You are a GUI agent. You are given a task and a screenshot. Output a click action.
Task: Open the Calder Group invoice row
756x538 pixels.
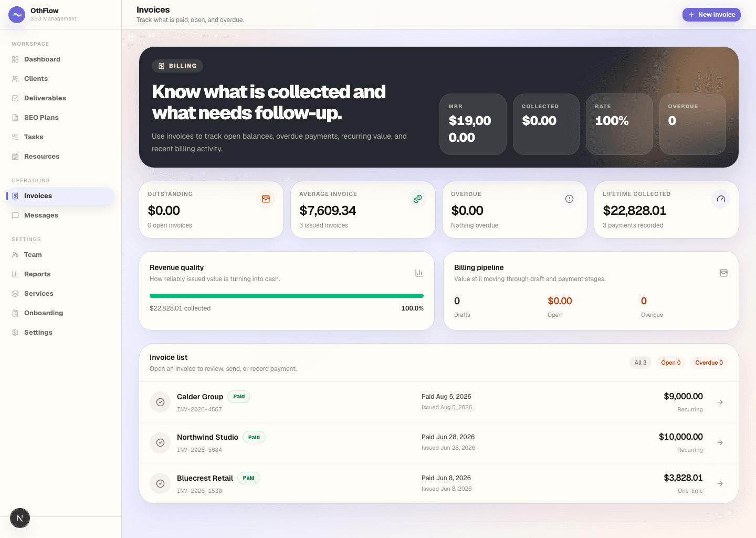pyautogui.click(x=439, y=402)
